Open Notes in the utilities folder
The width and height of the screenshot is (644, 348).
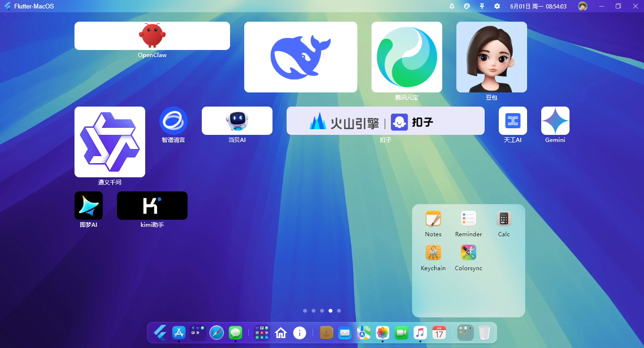433,219
